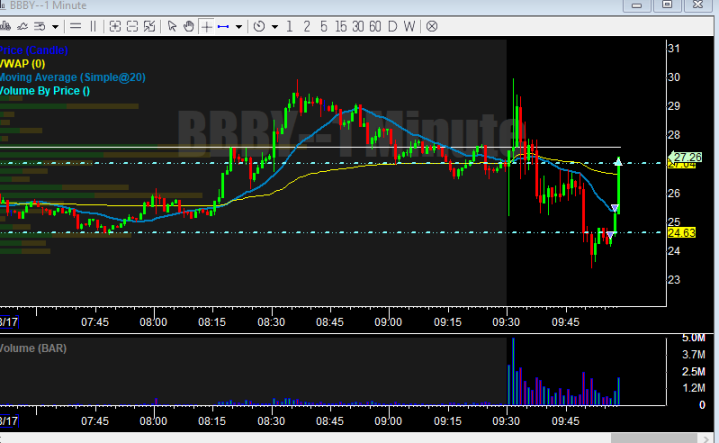Click the Volume By Price () legend label
The image size is (719, 443).
pyautogui.click(x=45, y=91)
